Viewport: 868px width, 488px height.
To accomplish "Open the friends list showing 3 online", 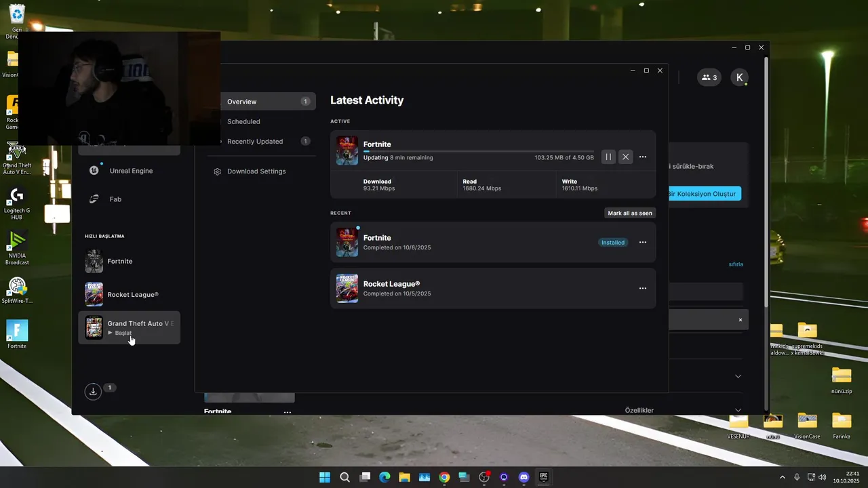I will (x=709, y=77).
